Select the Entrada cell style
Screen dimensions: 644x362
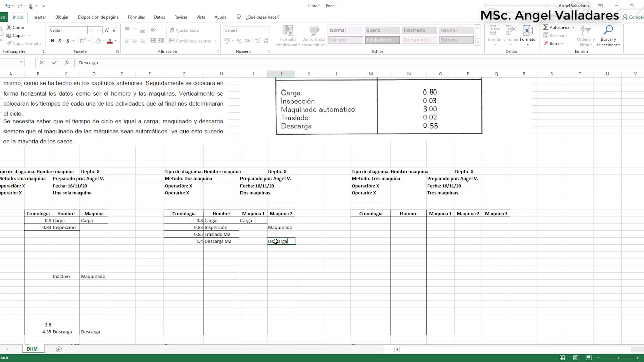click(456, 40)
